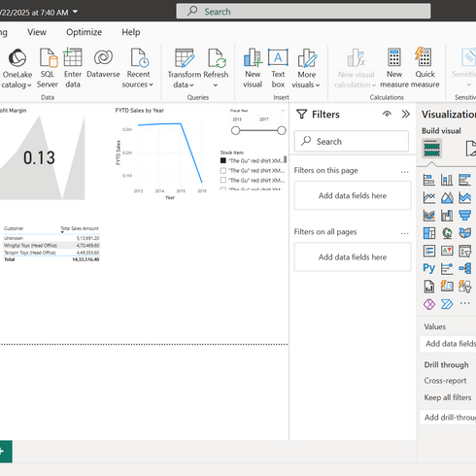Connect to Dataverse
This screenshot has height=476, width=476.
103,64
